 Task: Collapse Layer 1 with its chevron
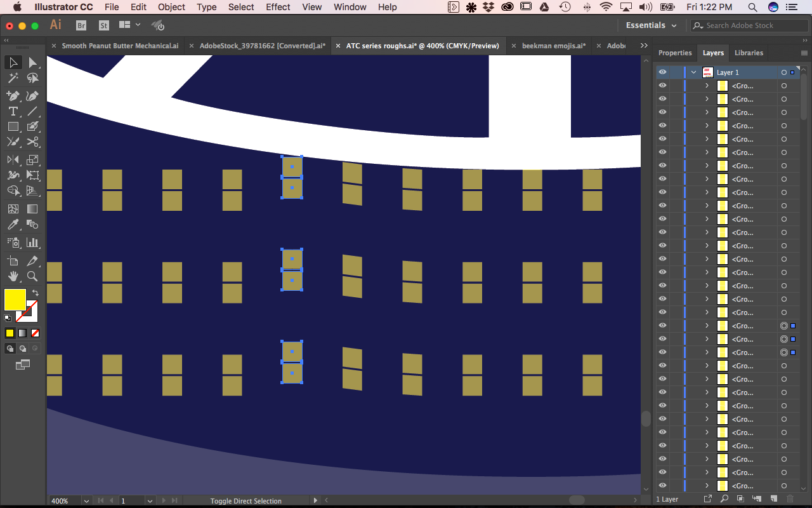693,72
